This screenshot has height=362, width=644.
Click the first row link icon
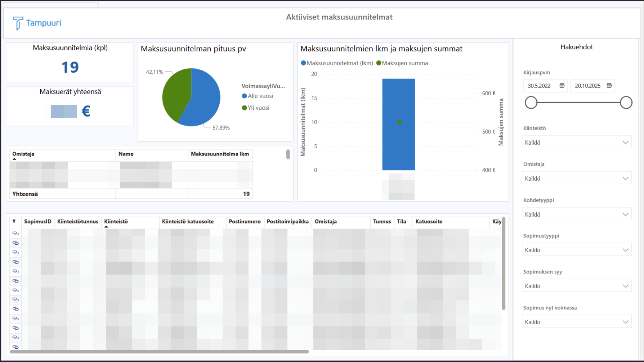pos(15,234)
